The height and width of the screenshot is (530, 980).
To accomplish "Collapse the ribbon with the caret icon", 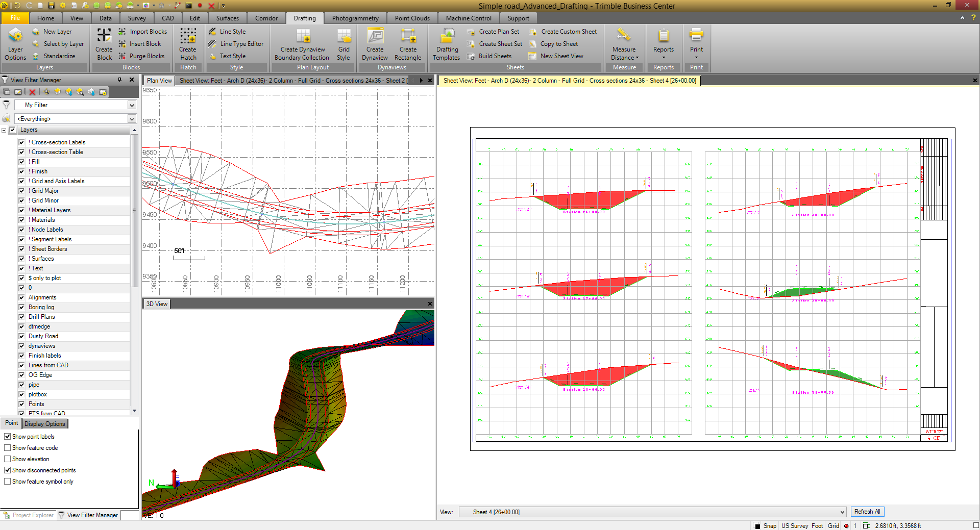I will [962, 18].
